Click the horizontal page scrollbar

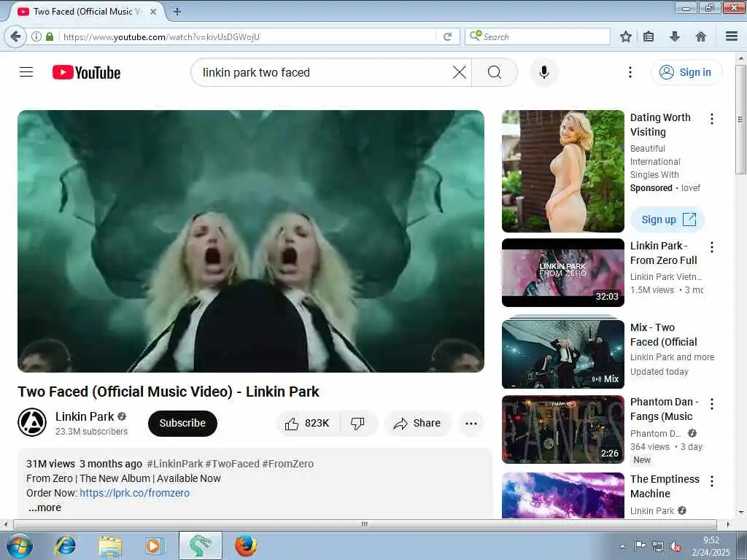click(365, 524)
